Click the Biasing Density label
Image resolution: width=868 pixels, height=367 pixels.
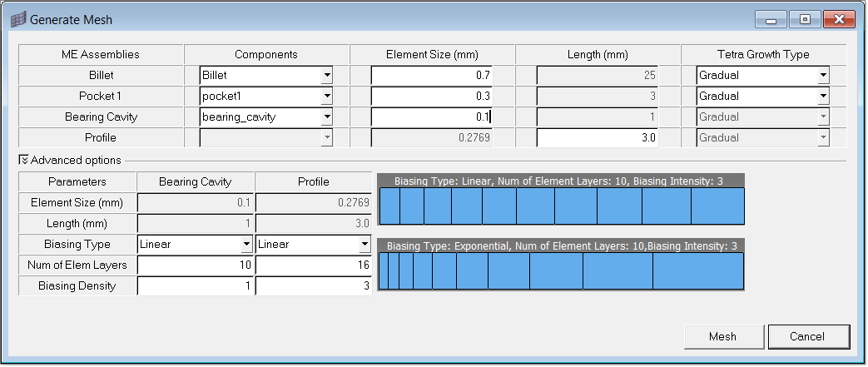(77, 286)
